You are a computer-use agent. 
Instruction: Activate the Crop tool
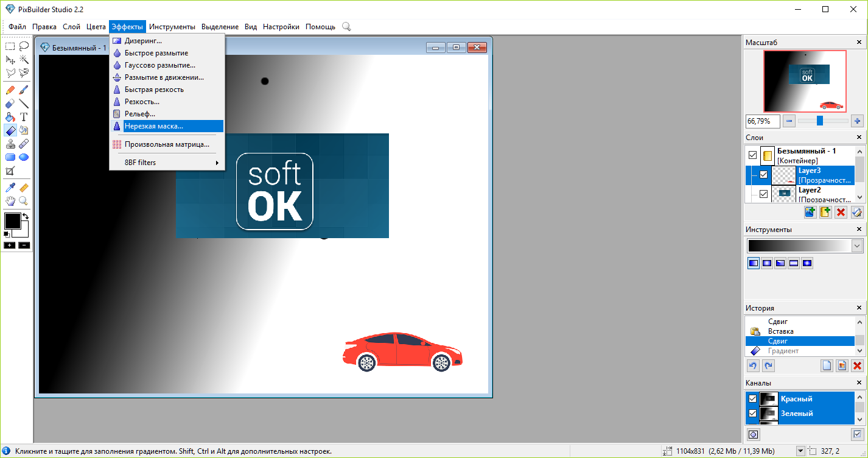[x=10, y=171]
